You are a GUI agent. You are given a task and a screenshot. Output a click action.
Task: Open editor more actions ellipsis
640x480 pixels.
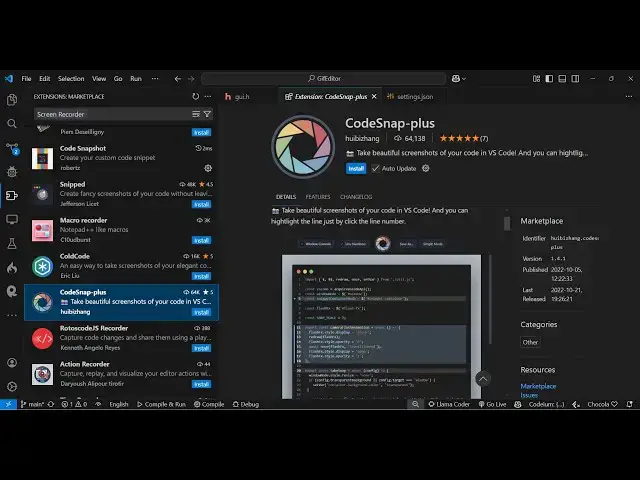coord(629,96)
